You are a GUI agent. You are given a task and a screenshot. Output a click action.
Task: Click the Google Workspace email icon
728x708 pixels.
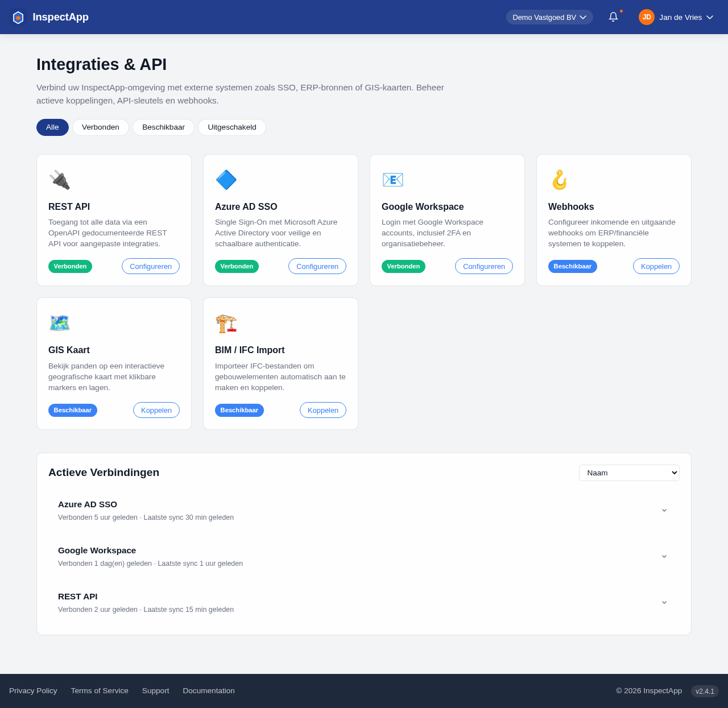pyautogui.click(x=392, y=180)
